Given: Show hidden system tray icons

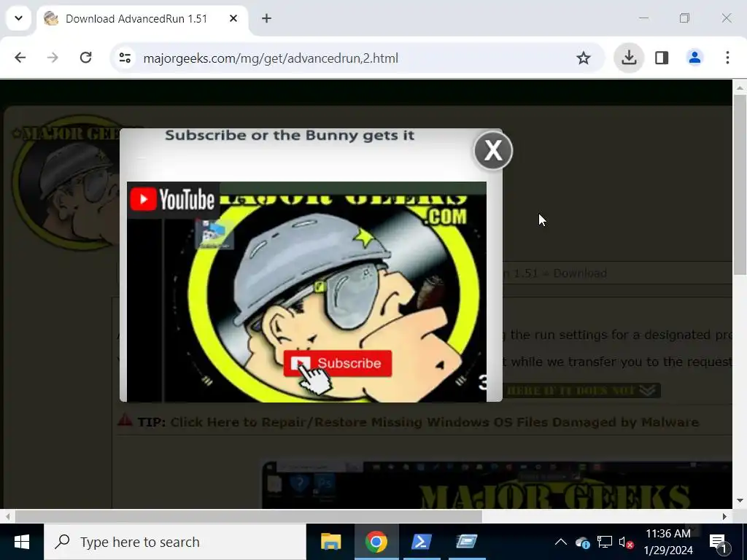Looking at the screenshot, I should 561,542.
